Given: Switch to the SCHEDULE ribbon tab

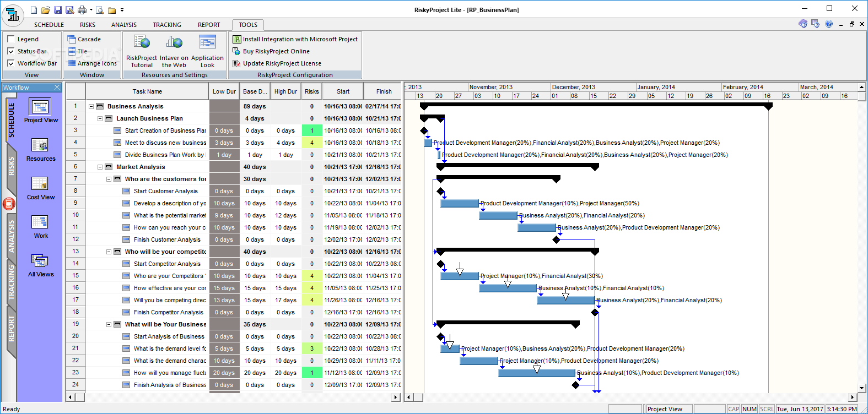Looking at the screenshot, I should coord(49,25).
